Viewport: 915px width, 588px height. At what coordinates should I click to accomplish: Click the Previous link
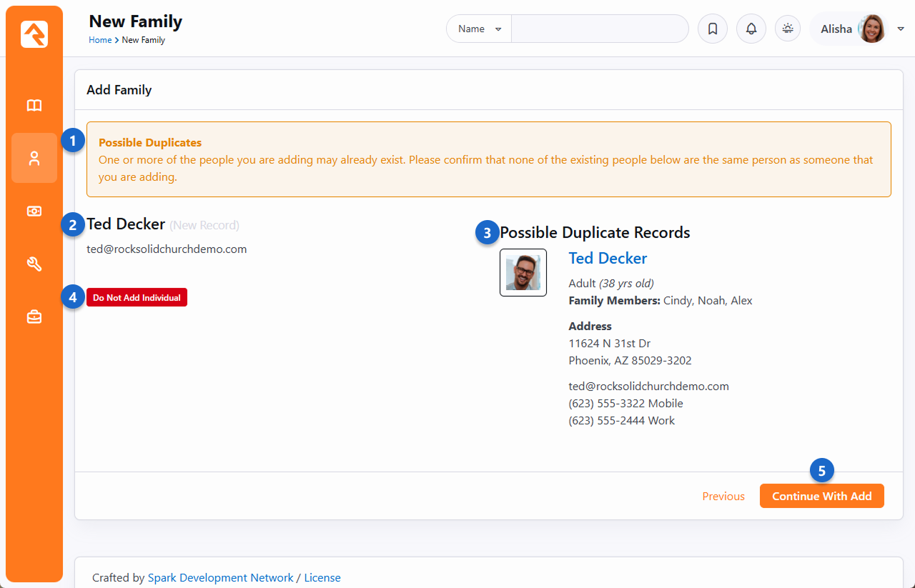coord(723,497)
